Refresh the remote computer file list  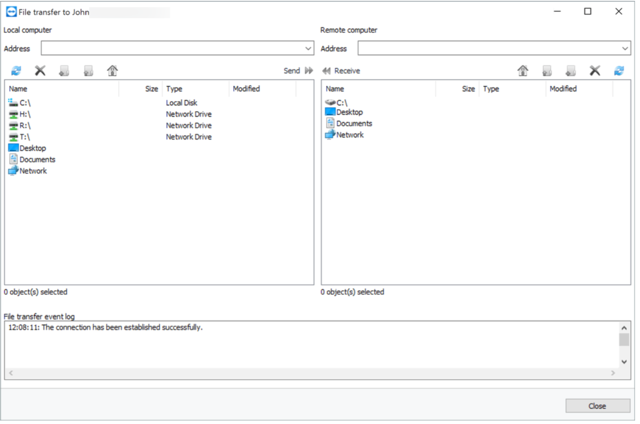pos(619,71)
